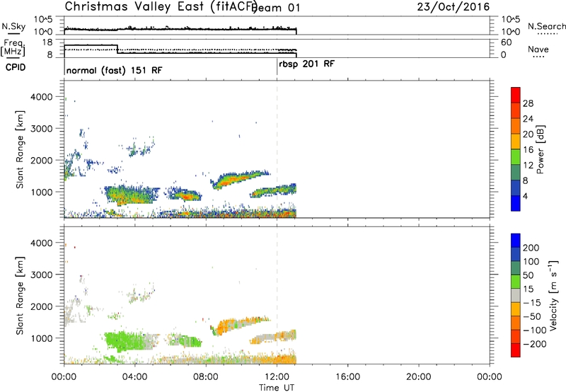Click the 'Power [dB]' colorbar label
The height and width of the screenshot is (392, 566).
(x=541, y=149)
